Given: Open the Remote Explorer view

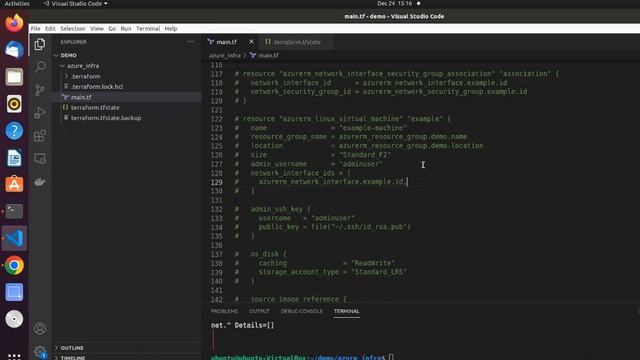Looking at the screenshot, I should [x=40, y=158].
